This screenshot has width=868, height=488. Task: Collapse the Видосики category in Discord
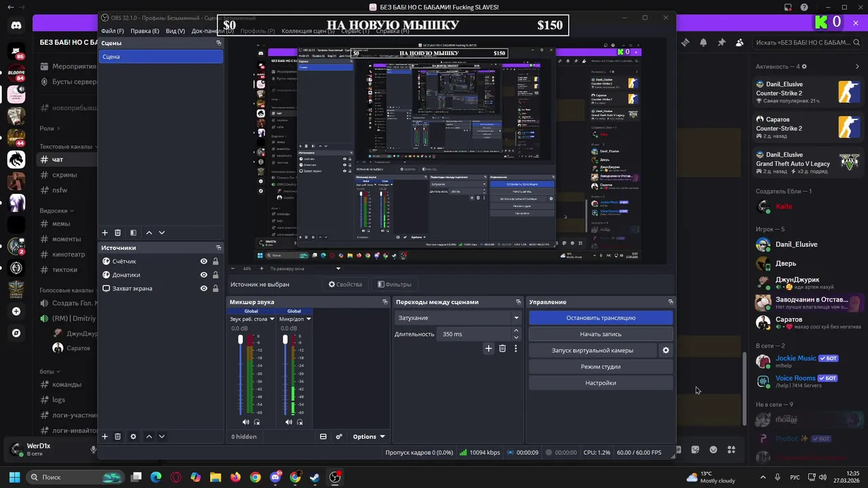57,211
